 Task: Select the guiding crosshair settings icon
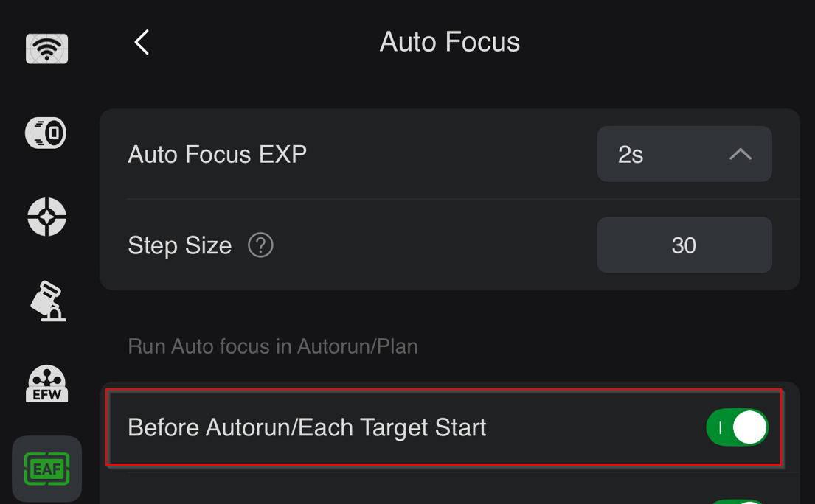[x=46, y=217]
